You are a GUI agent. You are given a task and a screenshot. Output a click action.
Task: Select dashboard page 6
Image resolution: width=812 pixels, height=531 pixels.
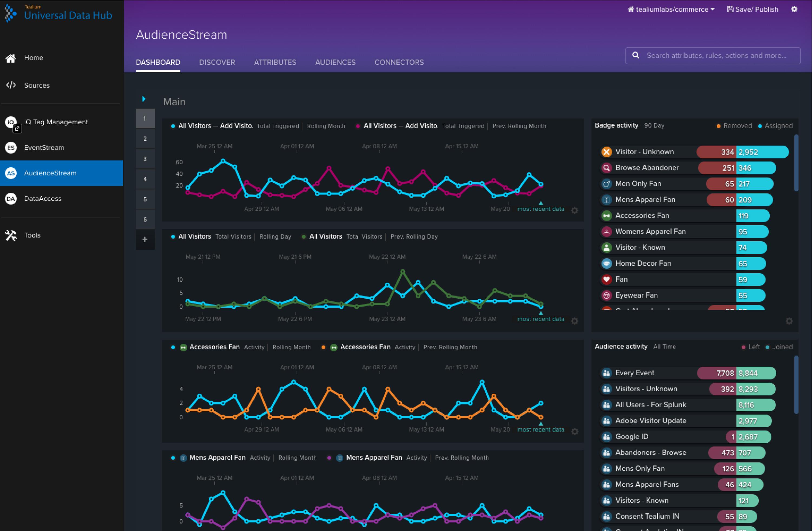(145, 219)
